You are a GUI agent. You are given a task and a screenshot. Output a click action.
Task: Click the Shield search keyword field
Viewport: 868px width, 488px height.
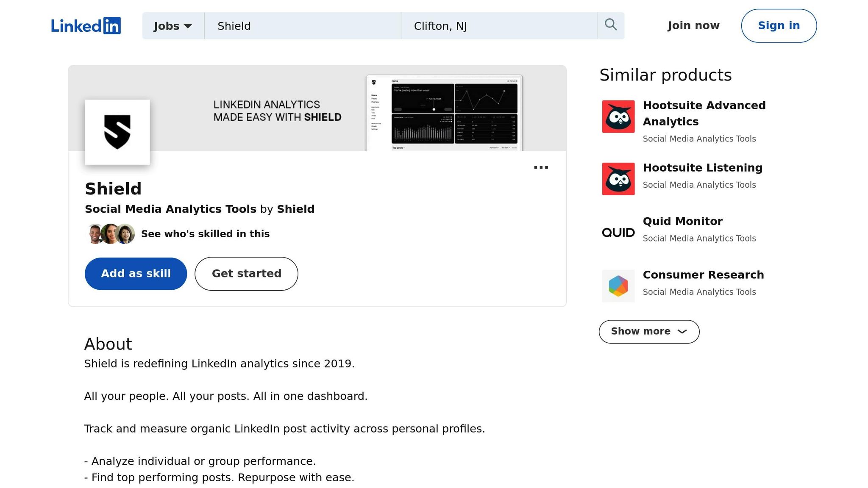[302, 26]
